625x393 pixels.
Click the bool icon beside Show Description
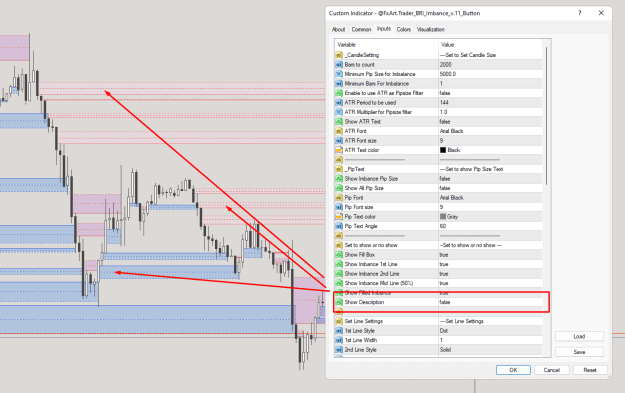[339, 302]
